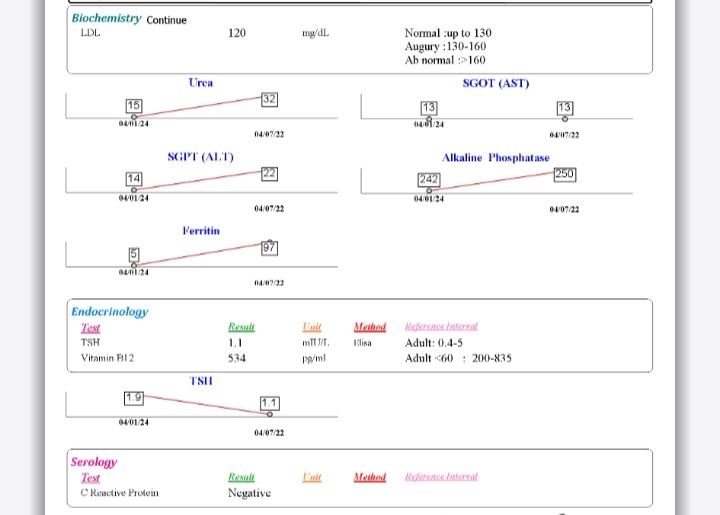Viewport: 720px width, 515px height.
Task: Select the LDL result value 120
Action: pos(237,33)
